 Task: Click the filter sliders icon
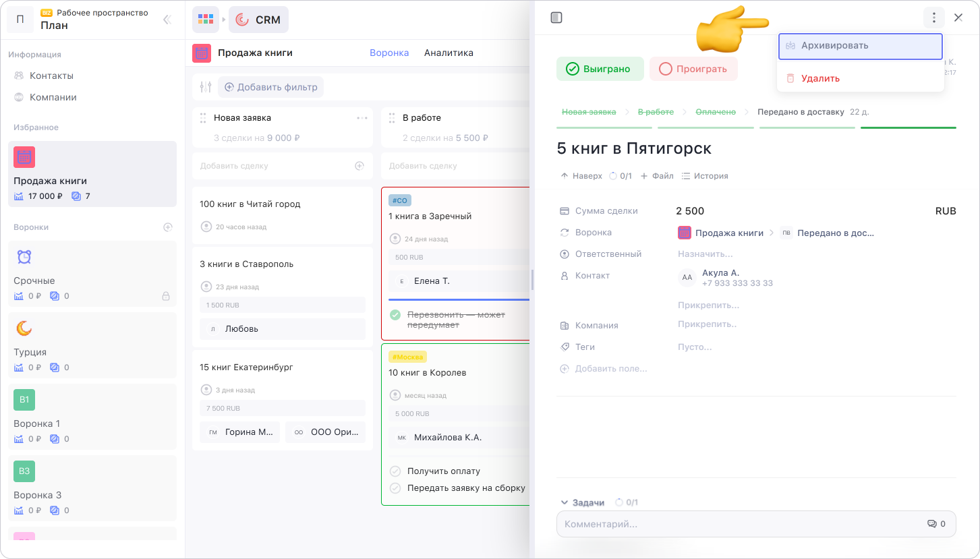tap(206, 87)
